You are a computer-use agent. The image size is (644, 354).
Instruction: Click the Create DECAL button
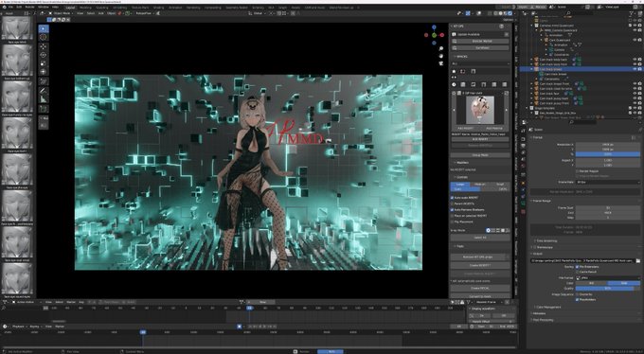click(480, 289)
